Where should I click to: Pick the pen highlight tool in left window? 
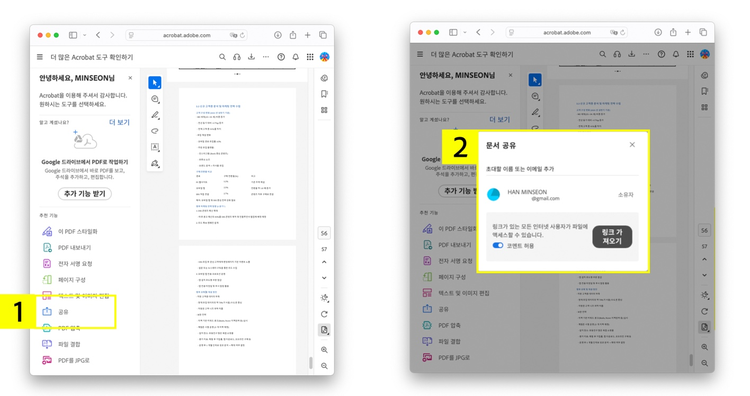pyautogui.click(x=155, y=115)
